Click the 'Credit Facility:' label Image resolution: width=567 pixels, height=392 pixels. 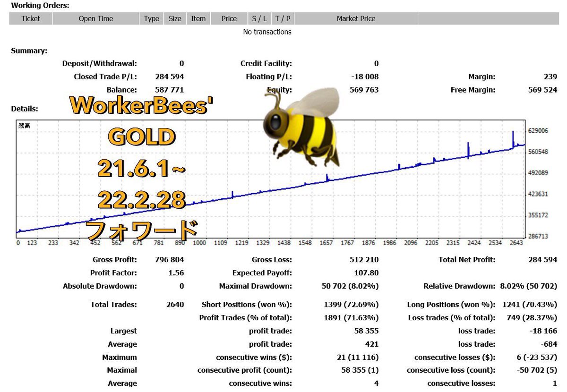point(266,63)
